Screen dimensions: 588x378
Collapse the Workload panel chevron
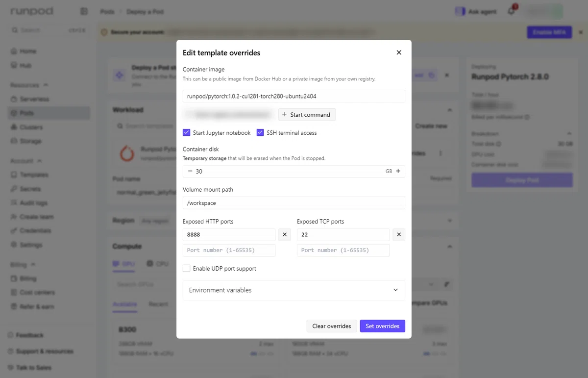(449, 110)
